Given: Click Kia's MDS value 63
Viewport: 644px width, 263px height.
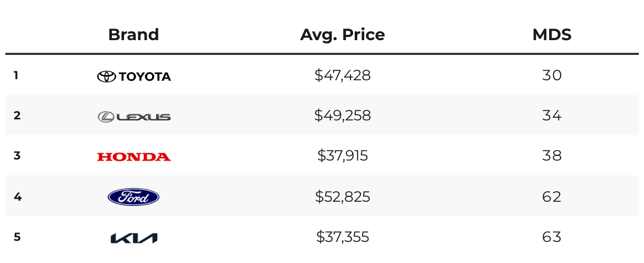Looking at the screenshot, I should (552, 237).
